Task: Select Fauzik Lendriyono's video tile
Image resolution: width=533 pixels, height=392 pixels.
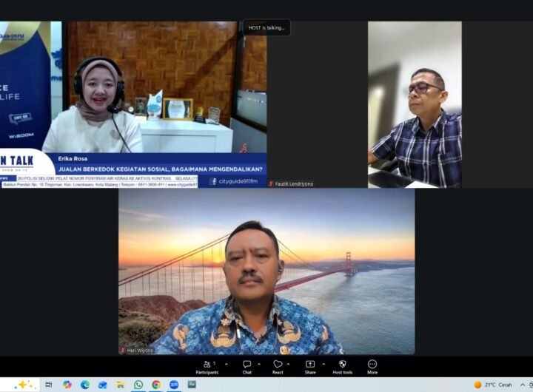Action: point(415,104)
